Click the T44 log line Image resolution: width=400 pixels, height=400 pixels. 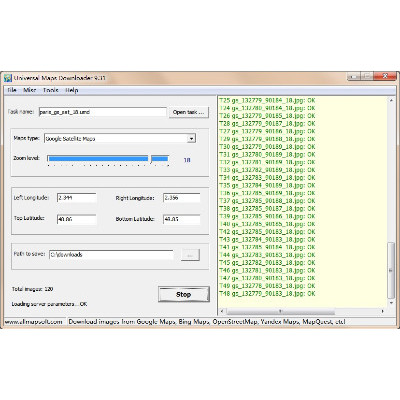click(x=267, y=255)
